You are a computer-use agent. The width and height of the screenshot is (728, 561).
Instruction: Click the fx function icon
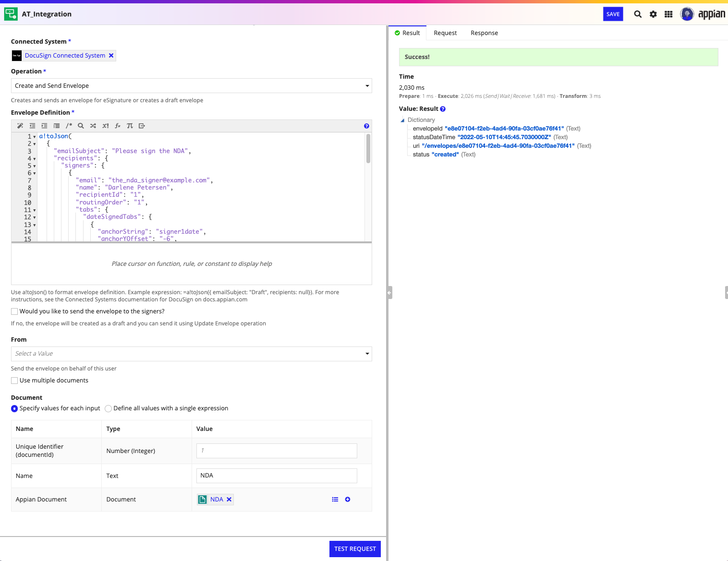(x=118, y=126)
